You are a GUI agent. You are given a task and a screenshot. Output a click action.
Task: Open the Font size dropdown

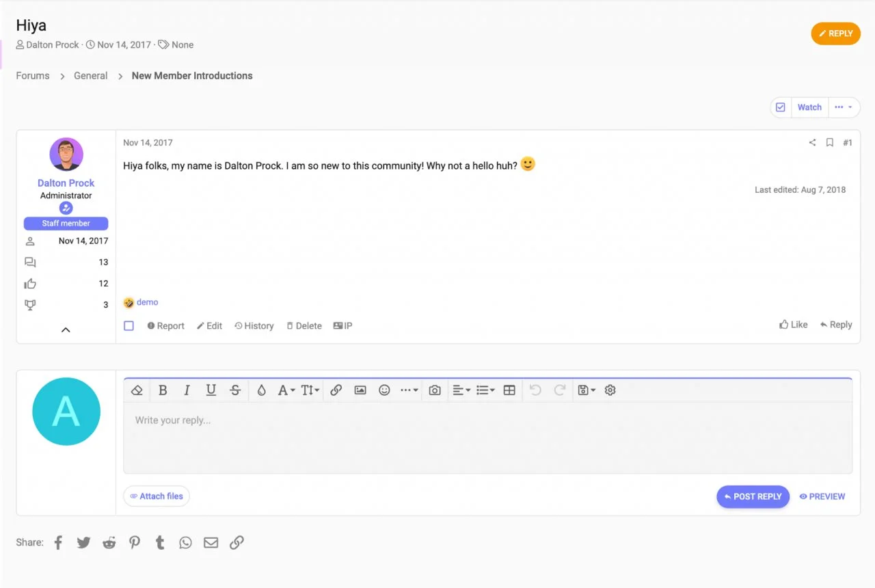310,390
